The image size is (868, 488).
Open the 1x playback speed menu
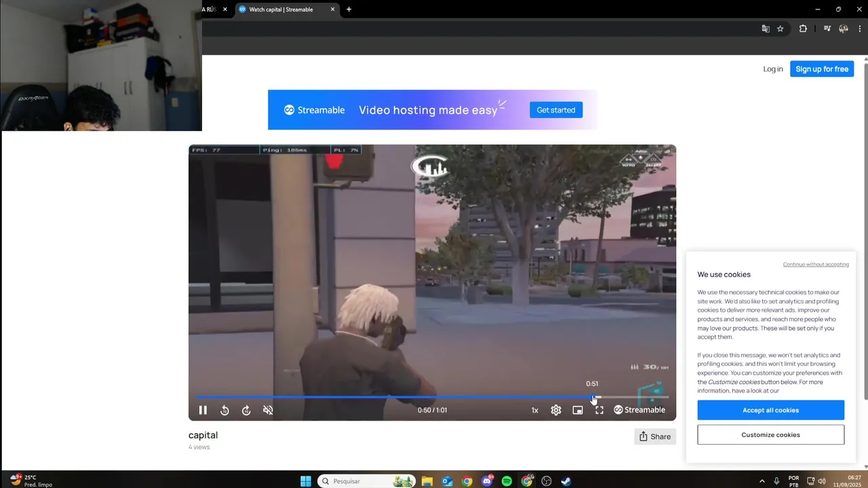tap(534, 410)
